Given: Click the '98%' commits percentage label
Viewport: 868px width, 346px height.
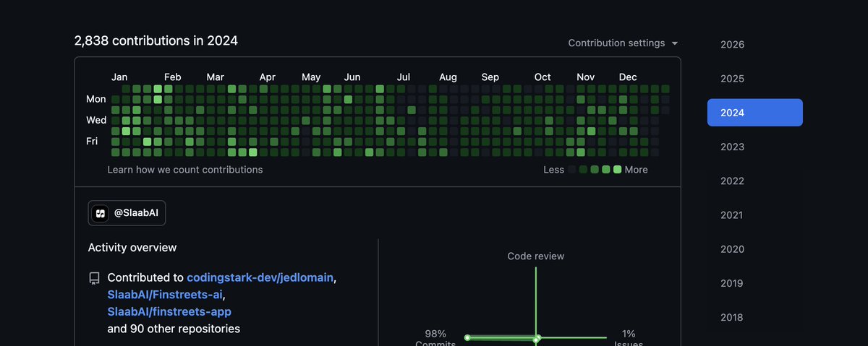Looking at the screenshot, I should 435,334.
